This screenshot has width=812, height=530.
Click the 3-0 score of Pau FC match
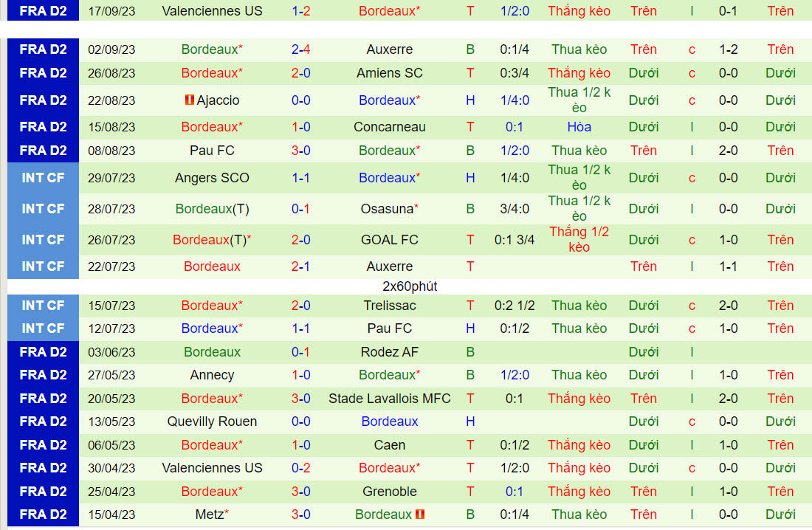[300, 151]
